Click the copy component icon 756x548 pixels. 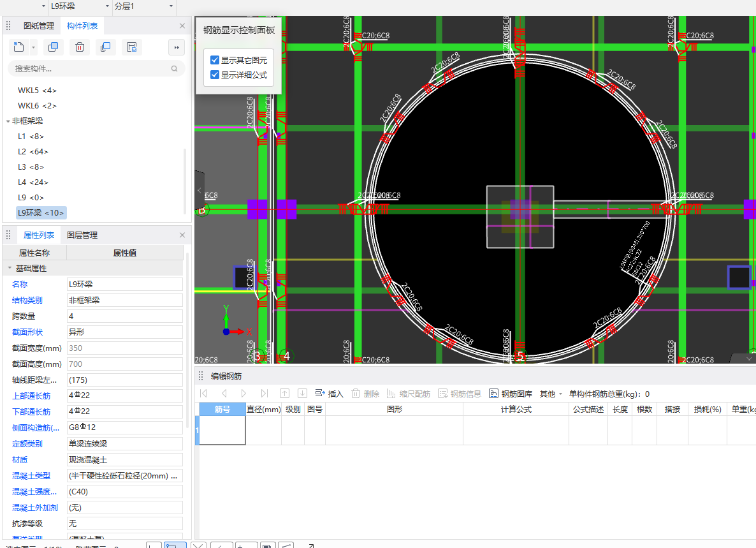point(54,47)
